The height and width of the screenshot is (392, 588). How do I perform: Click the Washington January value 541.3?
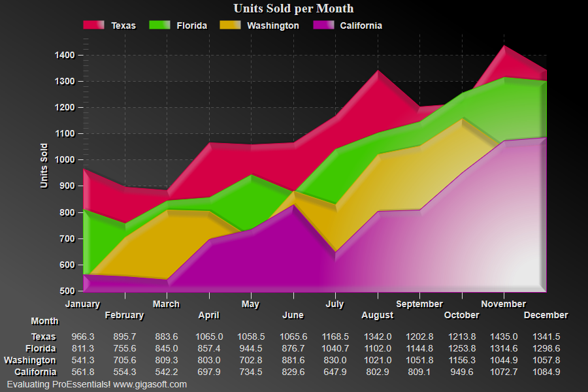click(83, 361)
